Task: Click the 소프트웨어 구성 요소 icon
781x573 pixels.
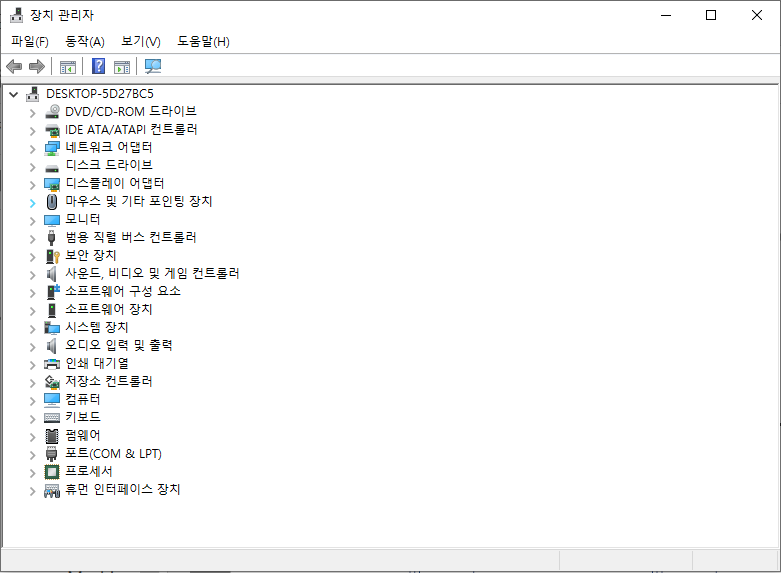Action: pos(53,291)
